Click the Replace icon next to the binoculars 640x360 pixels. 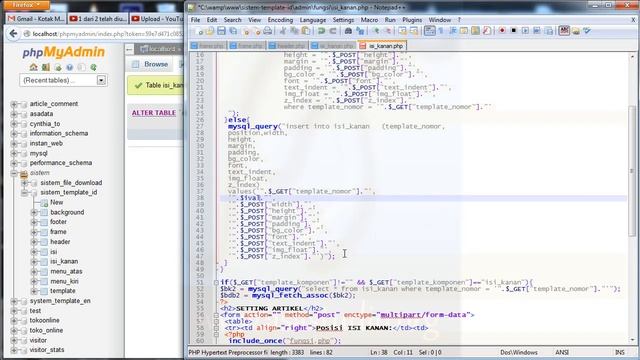click(360, 31)
